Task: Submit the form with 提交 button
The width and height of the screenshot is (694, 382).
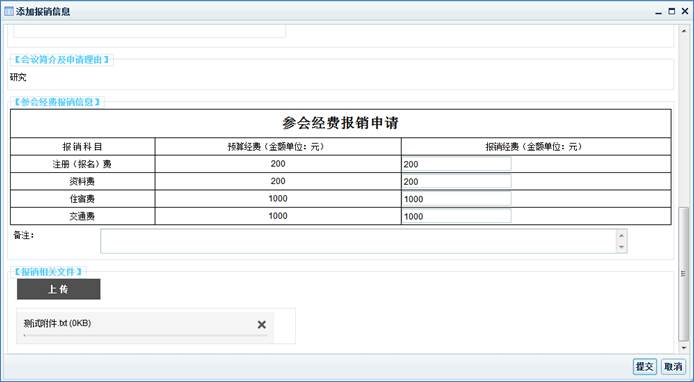Action: 645,367
